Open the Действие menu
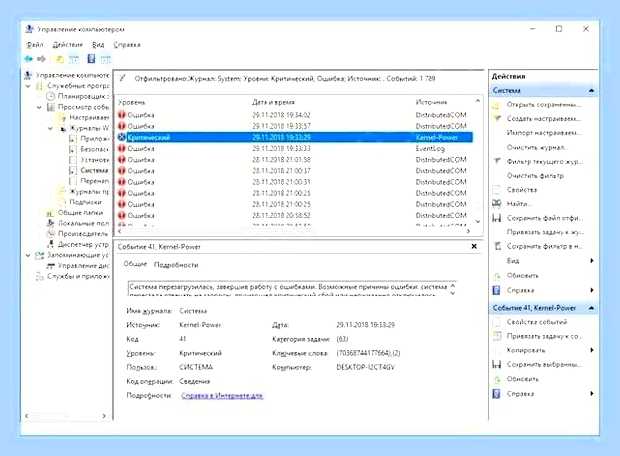Image resolution: width=620 pixels, height=456 pixels. point(68,45)
